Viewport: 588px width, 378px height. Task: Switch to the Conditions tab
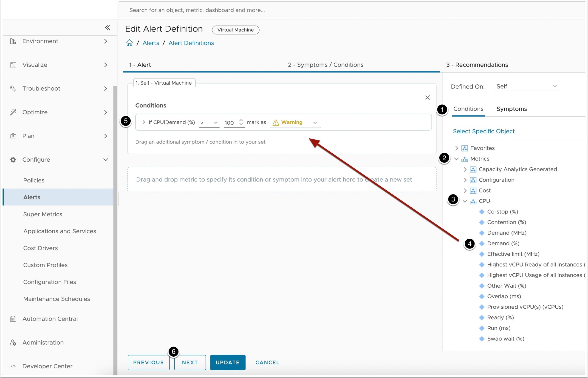[468, 109]
